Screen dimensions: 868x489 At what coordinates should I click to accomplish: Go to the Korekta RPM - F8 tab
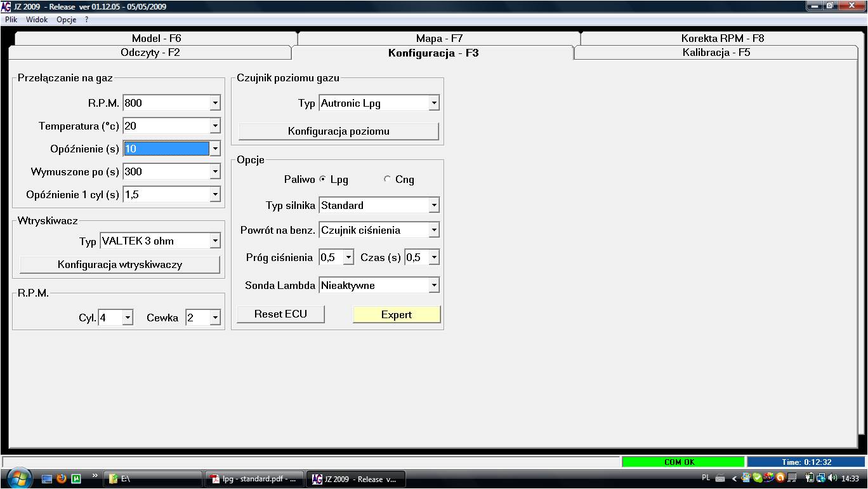pos(722,38)
